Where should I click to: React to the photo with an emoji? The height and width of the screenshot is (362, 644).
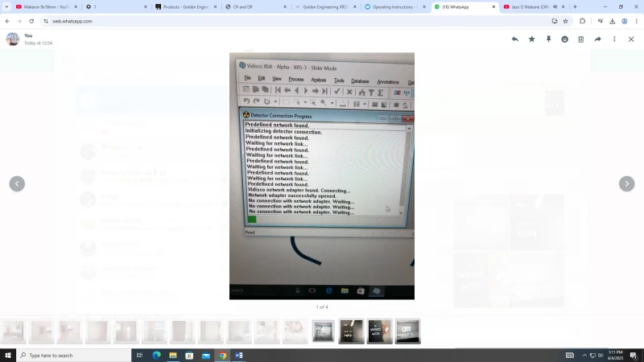pos(565,39)
